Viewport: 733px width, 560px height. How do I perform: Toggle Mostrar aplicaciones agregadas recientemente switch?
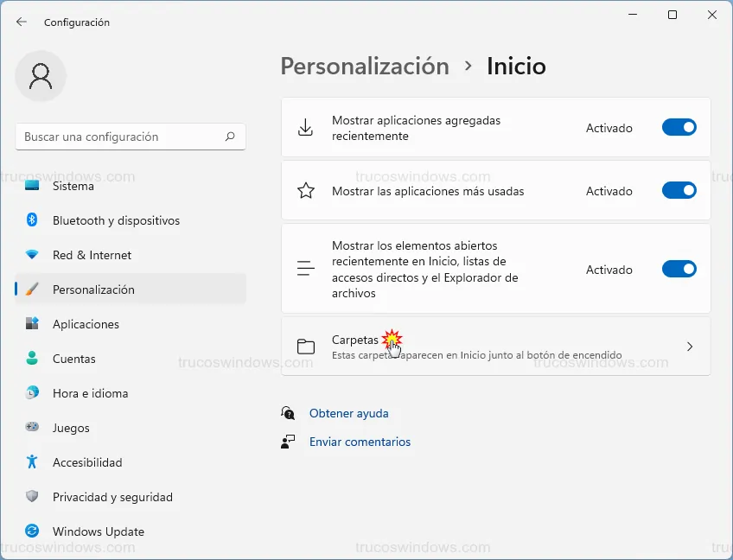[x=679, y=128]
